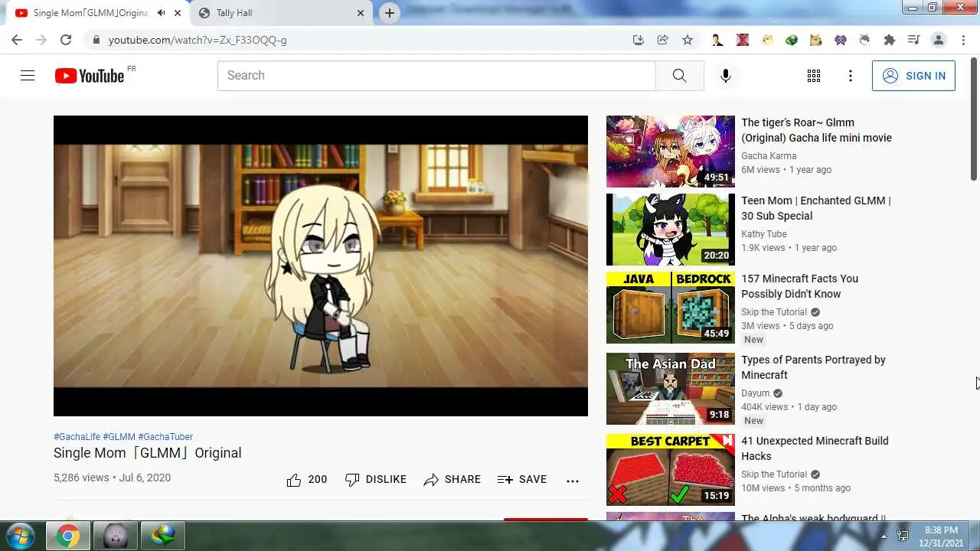980x551 pixels.
Task: Open '41 Unexpected Minecraft Build Hacks' title
Action: pos(815,448)
